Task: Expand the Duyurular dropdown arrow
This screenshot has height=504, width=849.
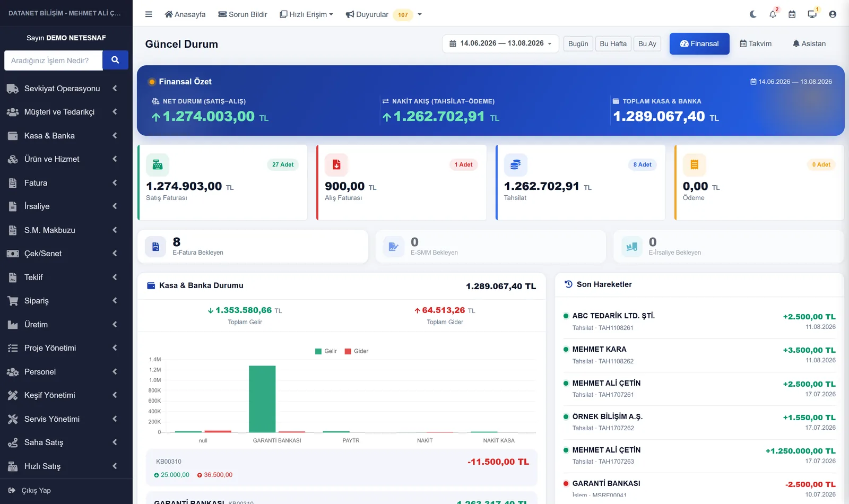Action: tap(420, 14)
